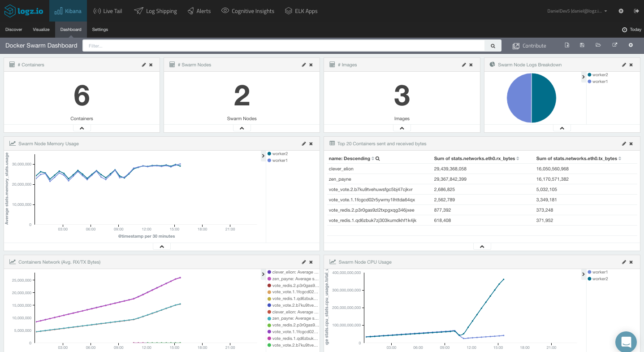This screenshot has height=352, width=644.
Task: Save the dashboard with floppy icon
Action: 582,45
